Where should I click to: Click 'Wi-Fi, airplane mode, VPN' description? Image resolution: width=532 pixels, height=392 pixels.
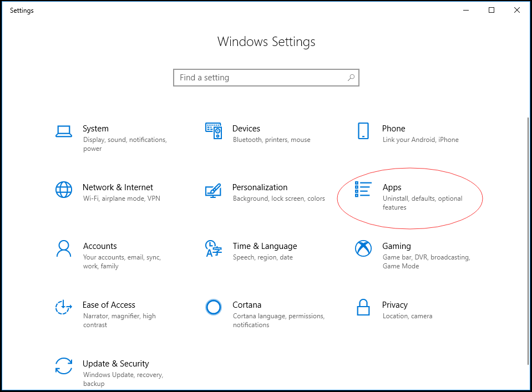121,198
